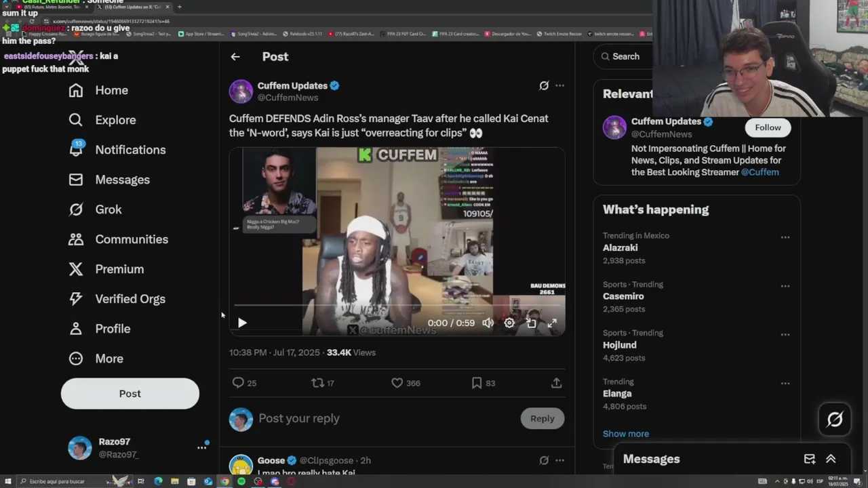Click the share icon under the post
Viewport: 868px width, 488px height.
[556, 383]
